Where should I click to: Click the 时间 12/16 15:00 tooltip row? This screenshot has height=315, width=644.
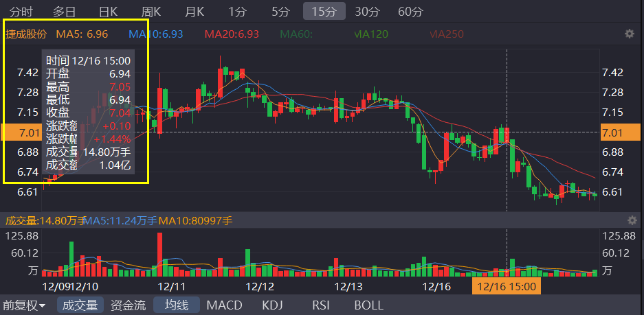click(88, 61)
